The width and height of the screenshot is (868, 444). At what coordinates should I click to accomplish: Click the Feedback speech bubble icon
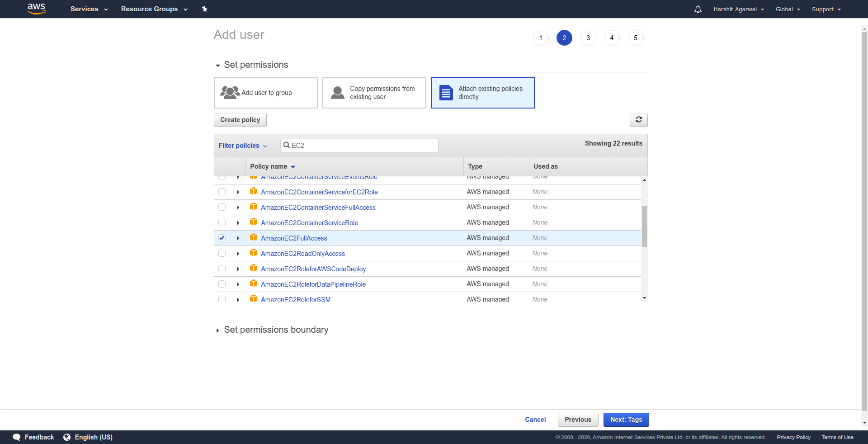point(17,437)
